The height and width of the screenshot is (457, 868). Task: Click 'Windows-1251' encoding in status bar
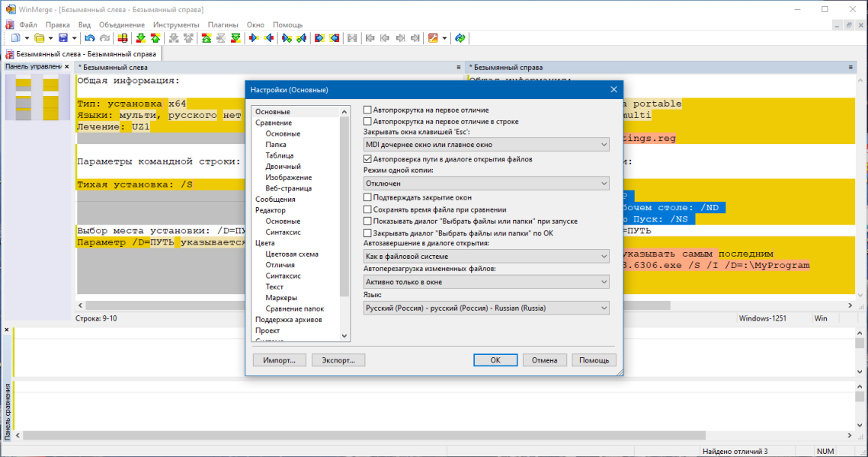click(762, 318)
